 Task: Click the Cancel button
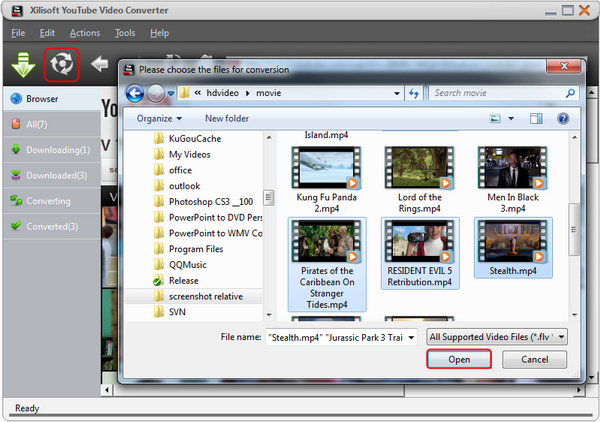pos(534,359)
